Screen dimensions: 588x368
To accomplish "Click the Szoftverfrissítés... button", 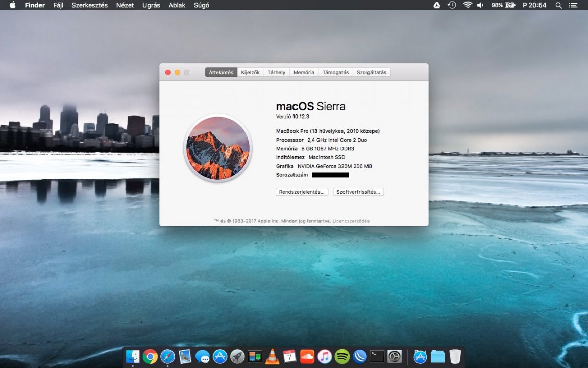I will (x=358, y=192).
